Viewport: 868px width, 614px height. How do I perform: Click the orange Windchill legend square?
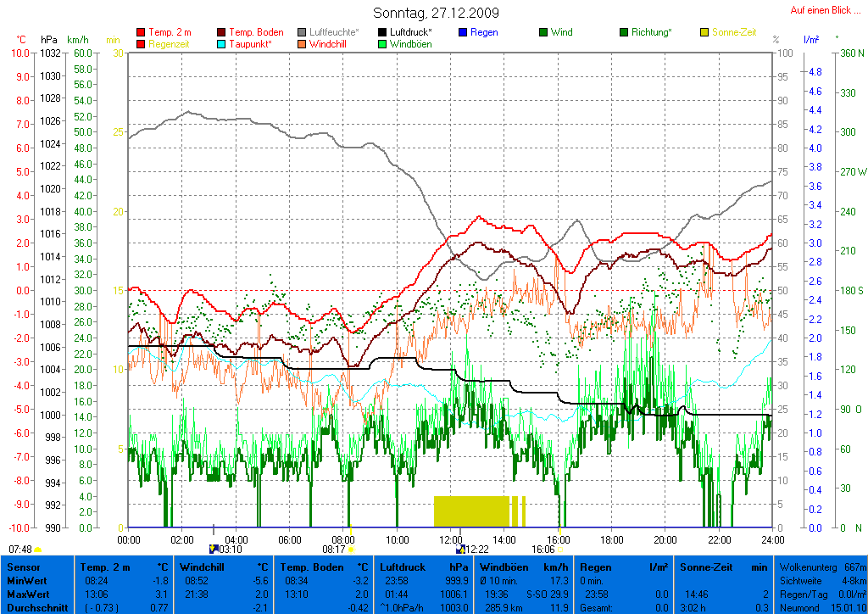click(303, 44)
